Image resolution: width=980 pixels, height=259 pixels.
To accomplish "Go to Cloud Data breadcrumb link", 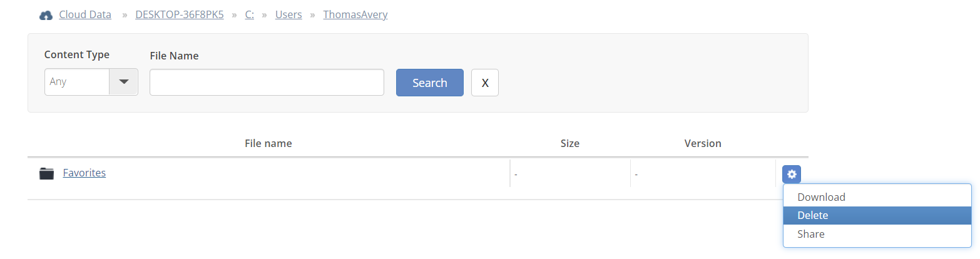I will [x=85, y=14].
